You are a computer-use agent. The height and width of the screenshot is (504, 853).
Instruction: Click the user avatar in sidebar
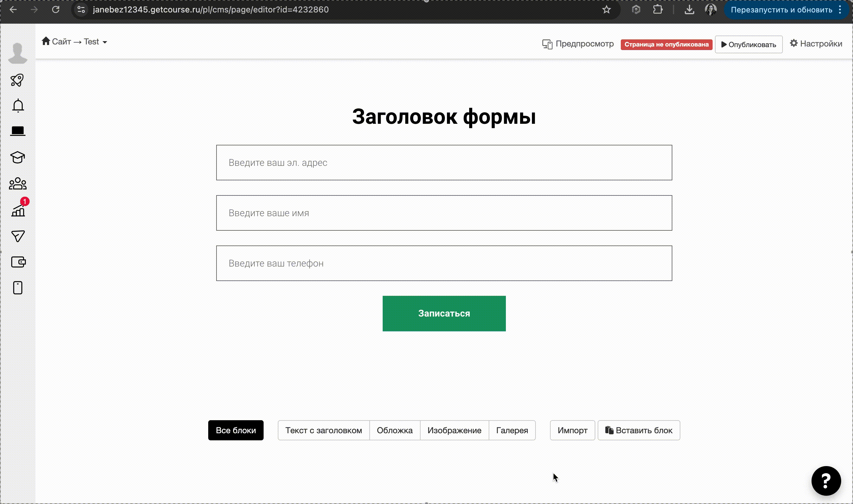click(18, 53)
